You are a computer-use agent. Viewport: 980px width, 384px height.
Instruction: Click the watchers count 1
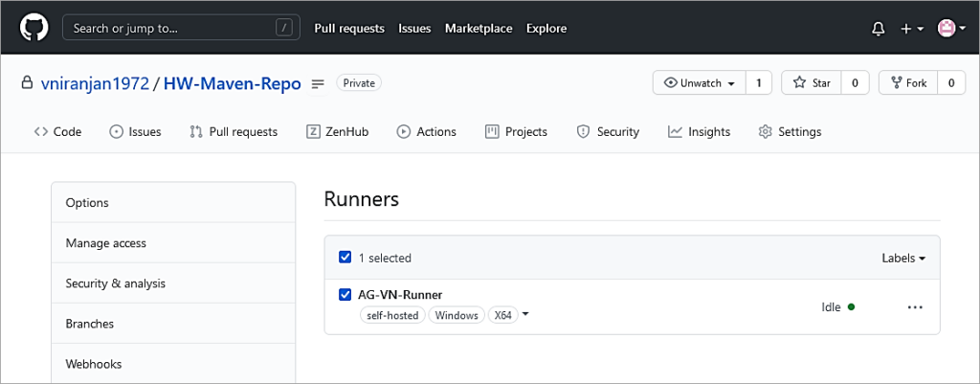759,82
